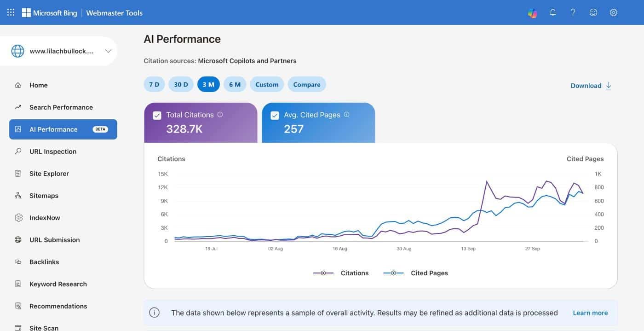
Task: Click the Sitemaps hierarchy icon
Action: (18, 196)
